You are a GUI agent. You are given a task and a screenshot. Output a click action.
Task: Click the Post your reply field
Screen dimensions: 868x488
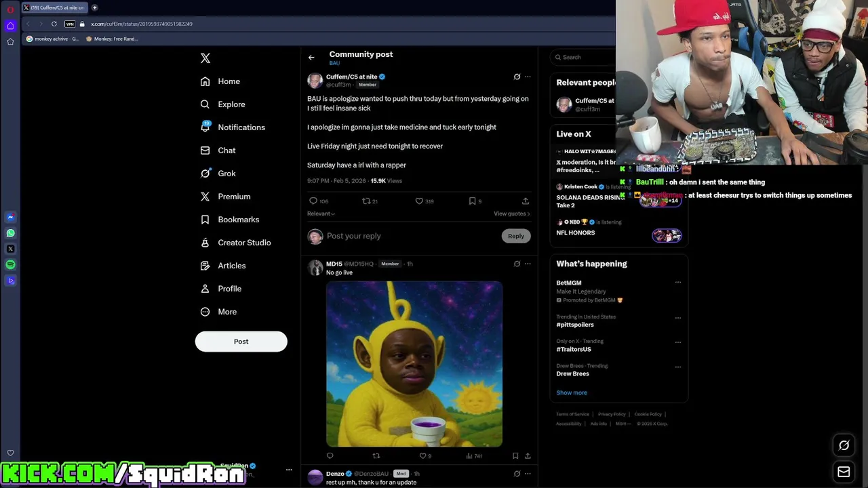pyautogui.click(x=412, y=236)
